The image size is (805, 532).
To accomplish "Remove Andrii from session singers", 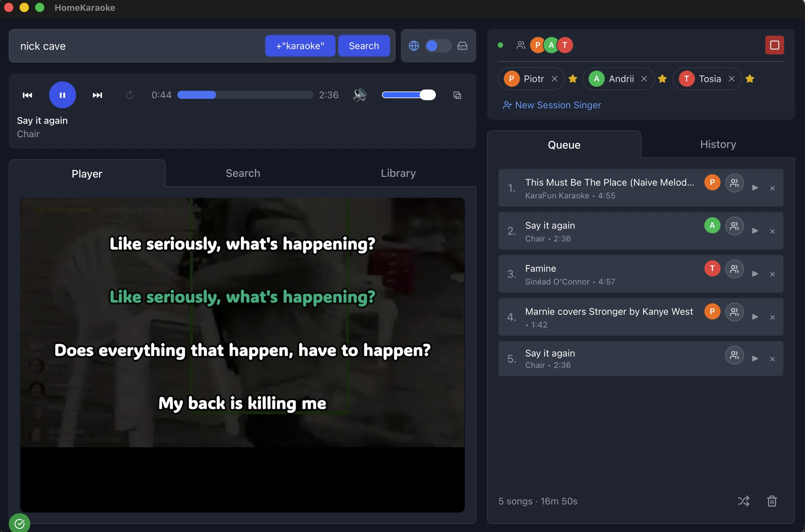I will pyautogui.click(x=644, y=78).
